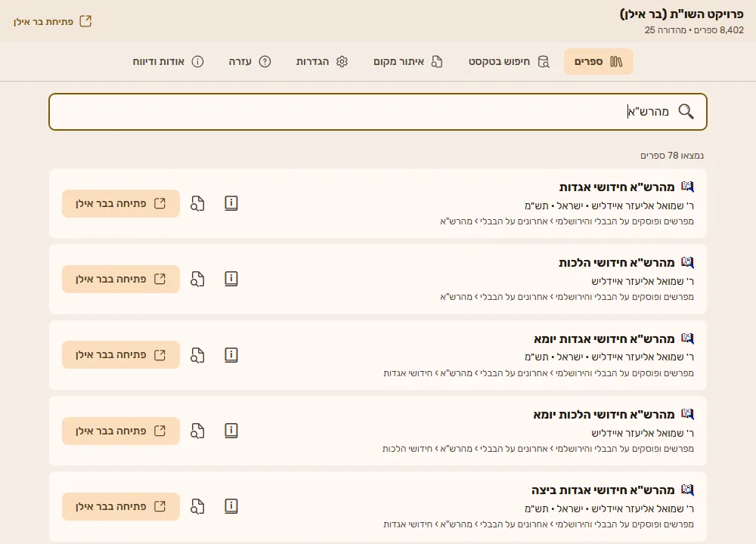Click the 8,402 ספרים • מהדורה 25 subtitle
The width and height of the screenshot is (756, 544).
point(694,30)
